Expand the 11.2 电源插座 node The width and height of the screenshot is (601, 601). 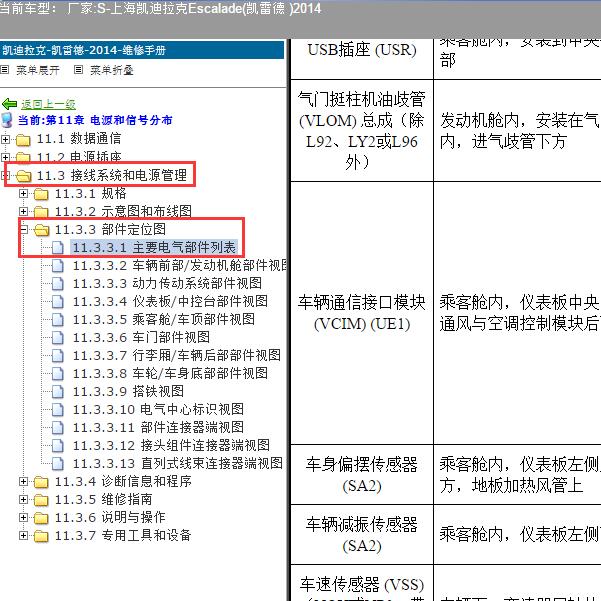point(5,157)
